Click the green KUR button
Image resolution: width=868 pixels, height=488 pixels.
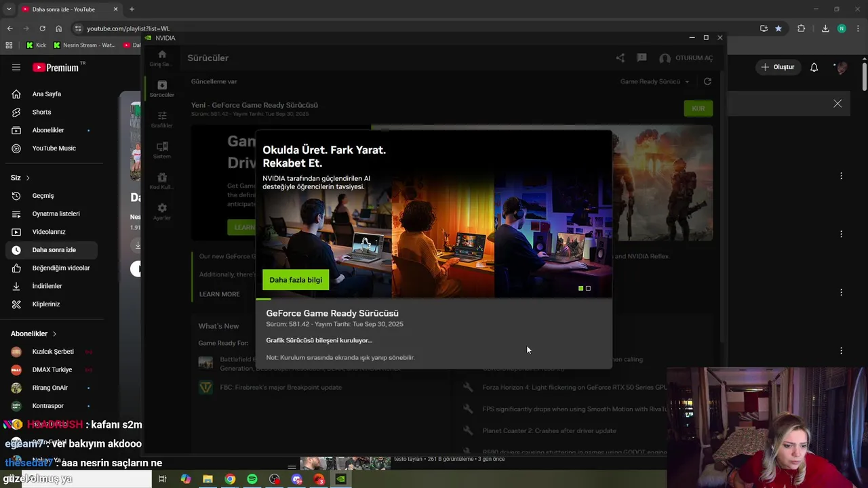click(x=698, y=108)
